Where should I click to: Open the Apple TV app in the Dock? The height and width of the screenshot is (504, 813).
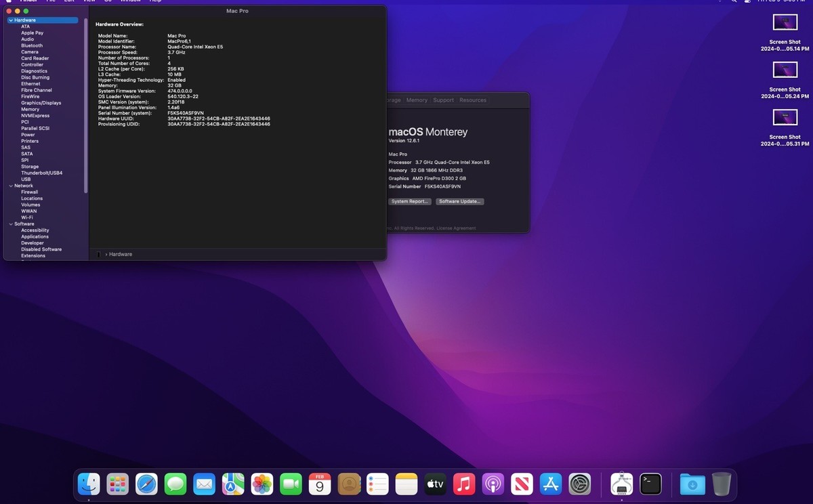435,484
